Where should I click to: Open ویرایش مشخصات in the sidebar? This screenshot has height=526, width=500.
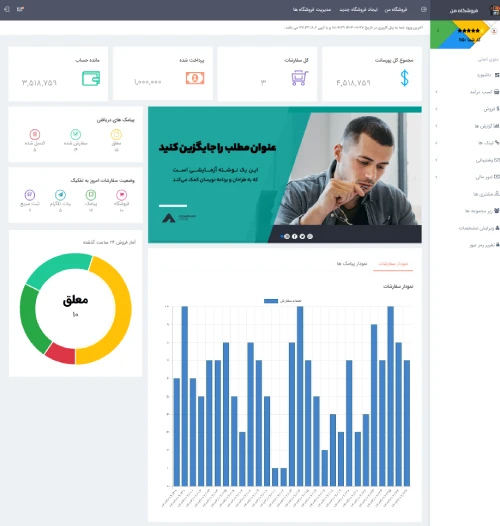(x=476, y=228)
